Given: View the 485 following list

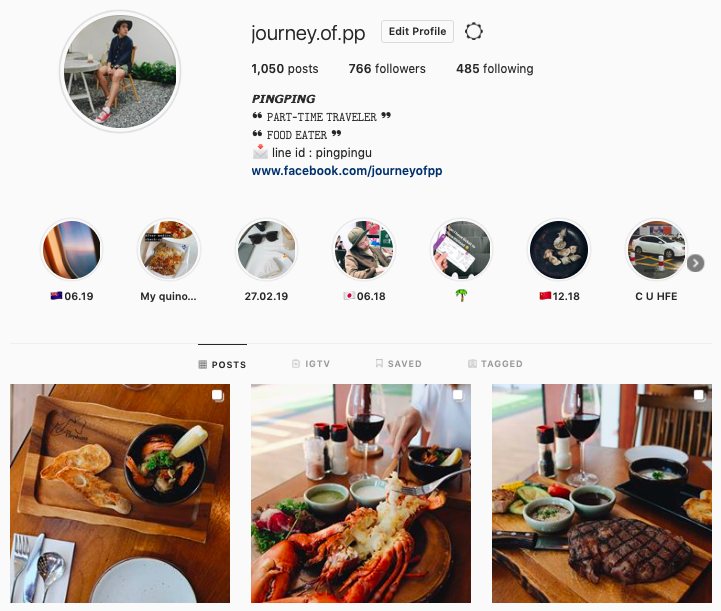Looking at the screenshot, I should point(495,69).
